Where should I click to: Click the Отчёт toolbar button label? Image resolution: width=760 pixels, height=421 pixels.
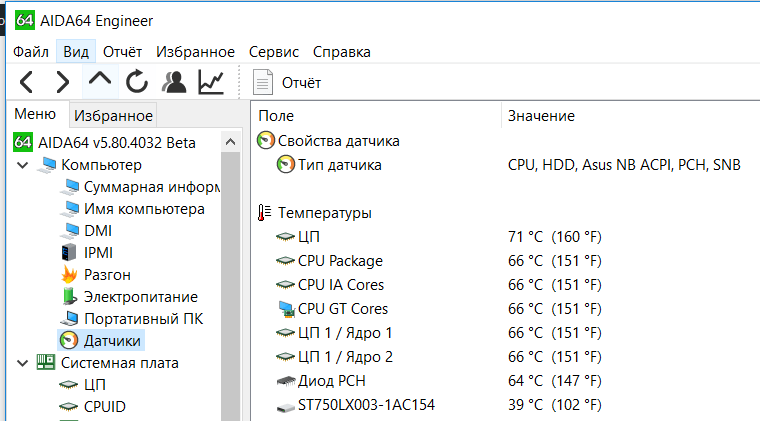click(301, 83)
